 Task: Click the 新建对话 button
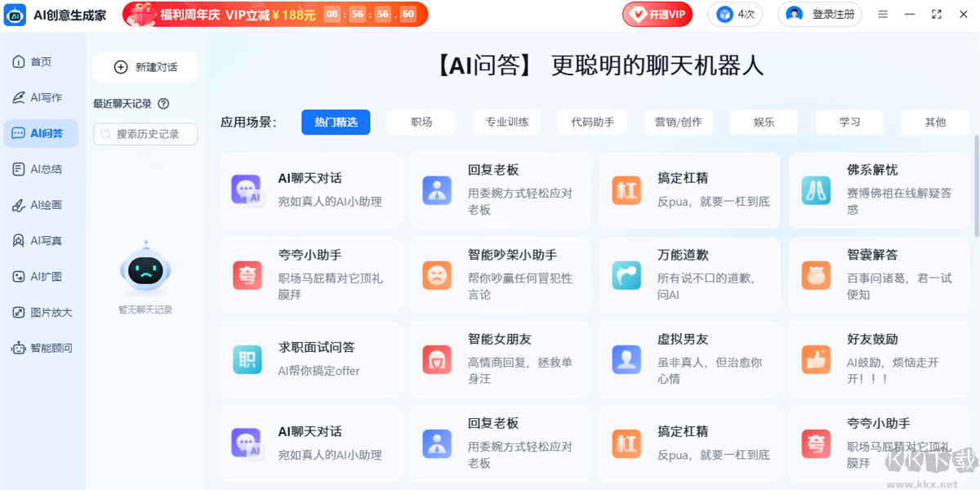coord(145,67)
